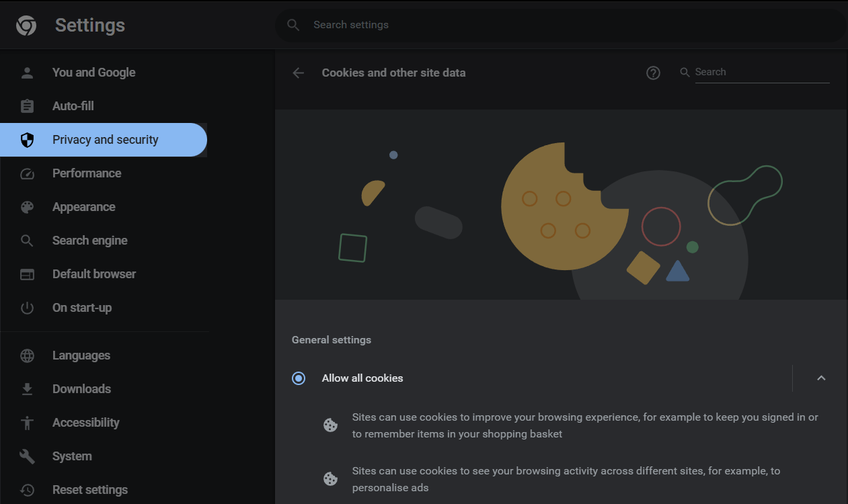
Task: Click the Languages globe icon
Action: click(x=27, y=355)
